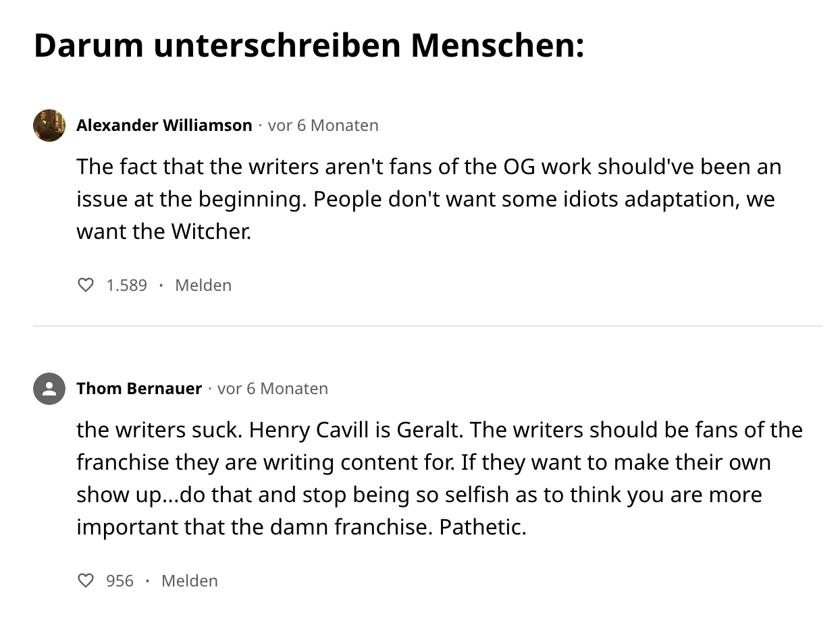Click the timestamp beside Alexander Williamson
The height and width of the screenshot is (629, 840).
click(x=323, y=126)
